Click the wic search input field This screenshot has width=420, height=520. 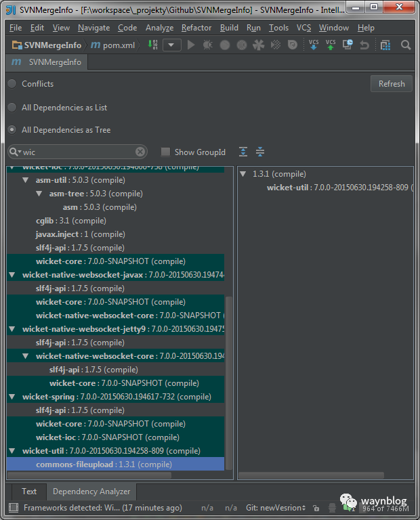(x=79, y=152)
